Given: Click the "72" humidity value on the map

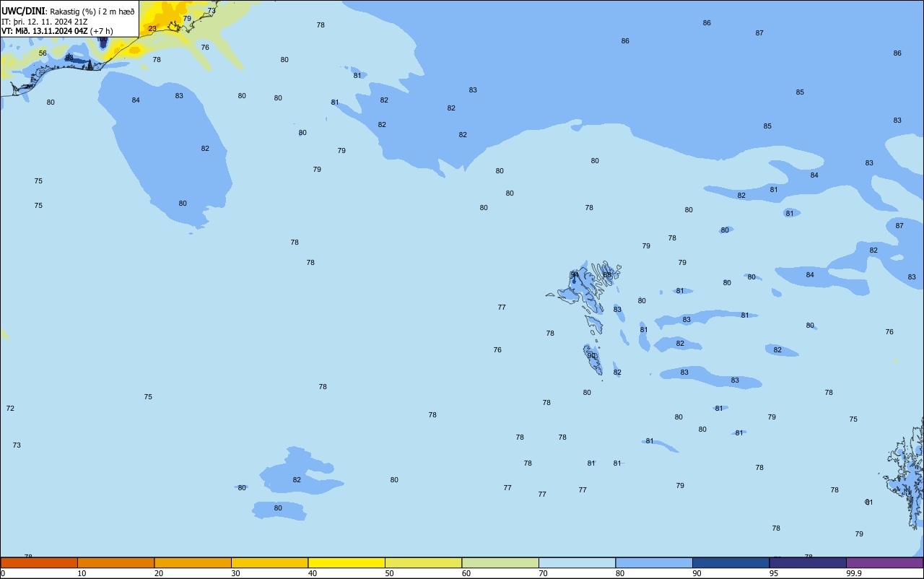Looking at the screenshot, I should point(10,409).
